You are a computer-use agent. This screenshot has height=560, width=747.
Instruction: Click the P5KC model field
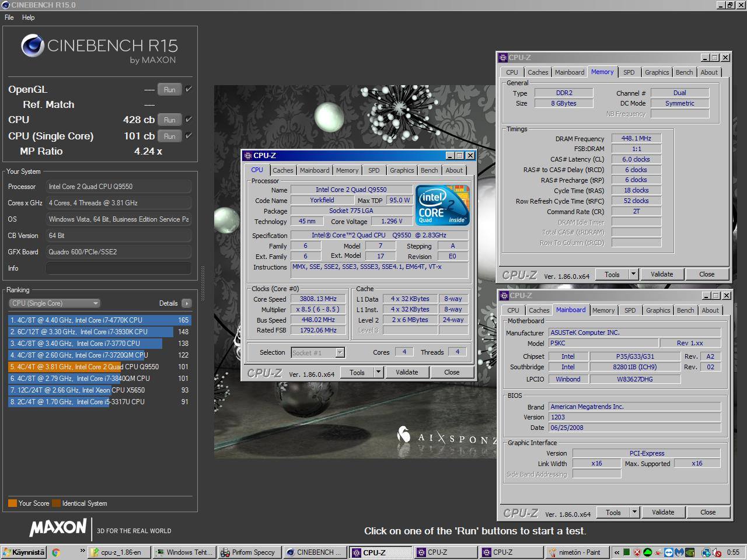click(x=604, y=344)
